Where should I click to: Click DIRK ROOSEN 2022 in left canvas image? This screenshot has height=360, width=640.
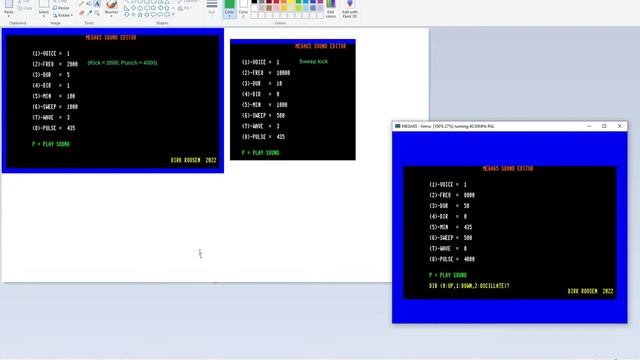pyautogui.click(x=193, y=160)
